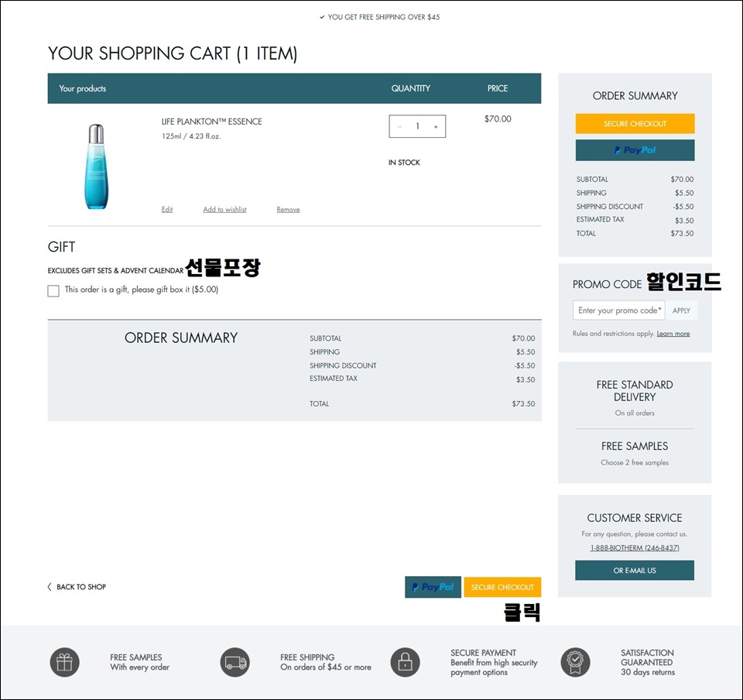Tick the gift box this order checkbox
Image resolution: width=743 pixels, height=700 pixels.
(53, 290)
